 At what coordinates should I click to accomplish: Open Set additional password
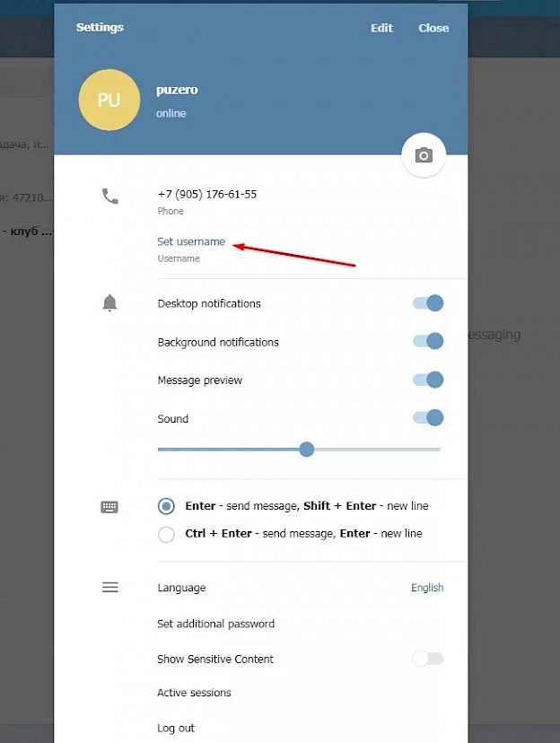[x=216, y=624]
